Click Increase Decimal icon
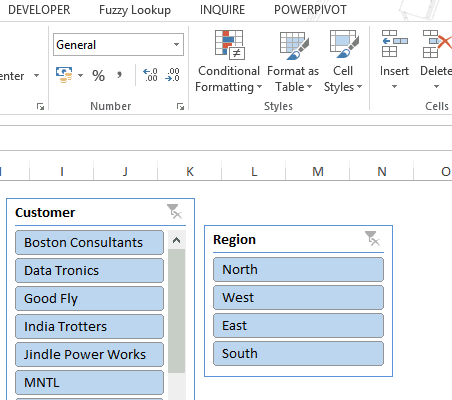 click(x=150, y=75)
